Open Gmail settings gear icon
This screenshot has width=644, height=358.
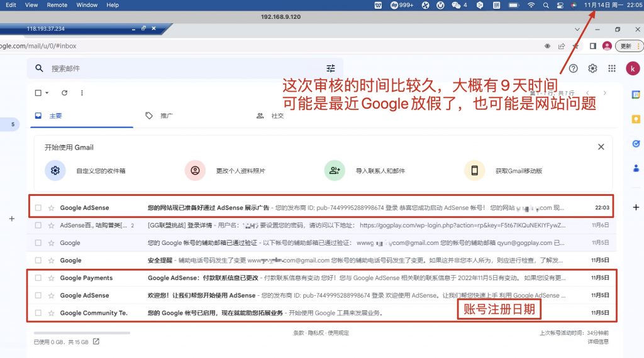click(592, 68)
